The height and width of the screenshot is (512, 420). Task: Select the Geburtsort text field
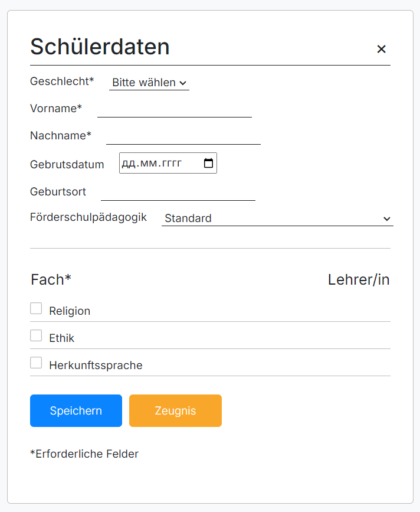(x=178, y=193)
